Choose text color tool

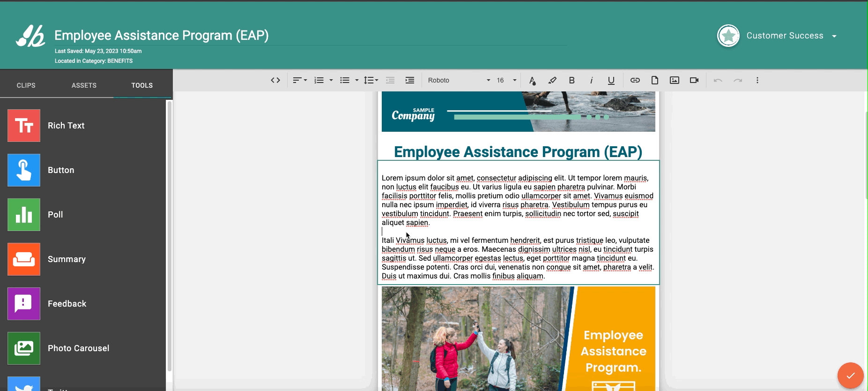click(x=533, y=80)
